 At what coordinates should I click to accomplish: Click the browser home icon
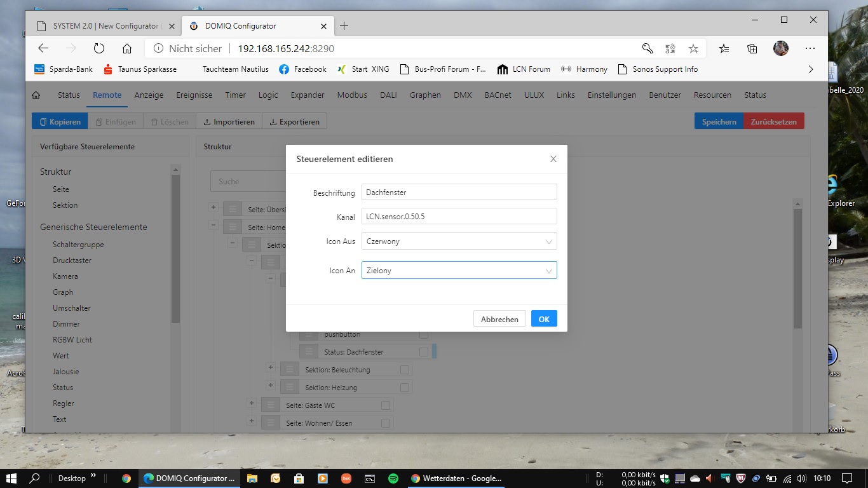point(127,48)
